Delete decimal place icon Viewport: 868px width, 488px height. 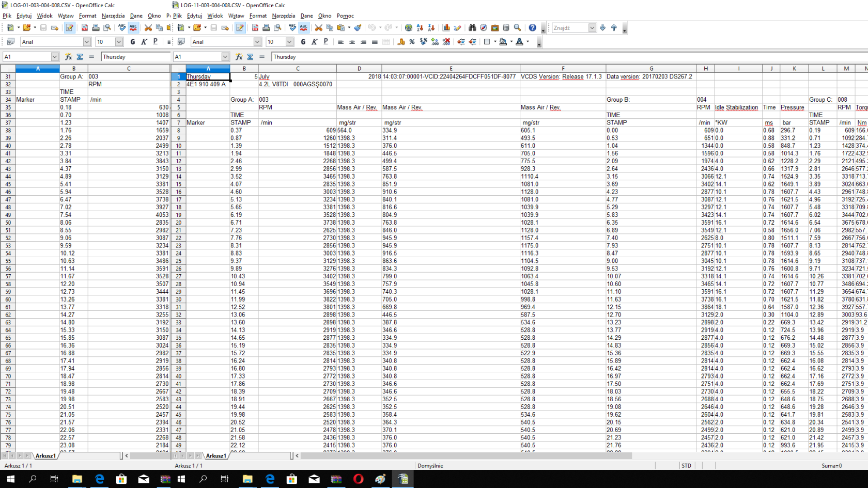446,42
